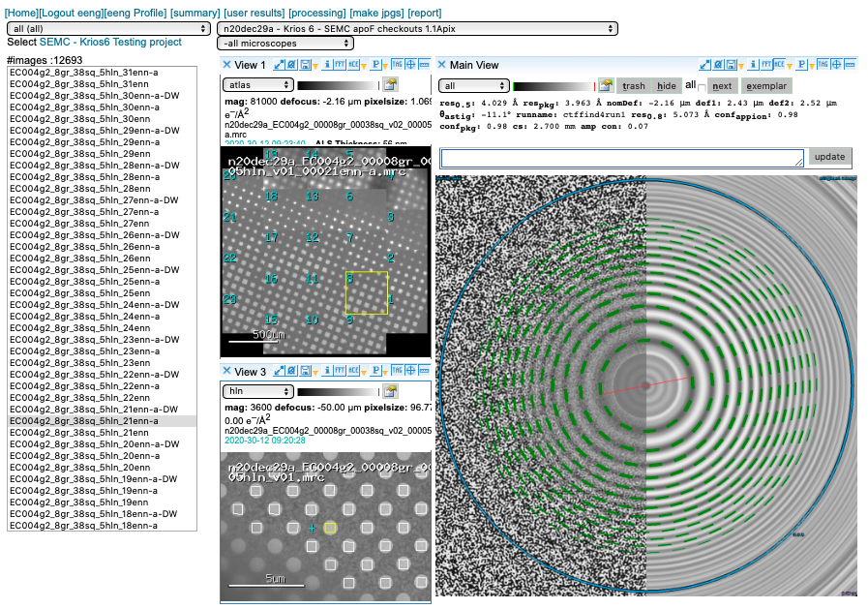Open the image info icon in Main View
Screen dimensions: 868x609
pyautogui.click(x=753, y=65)
